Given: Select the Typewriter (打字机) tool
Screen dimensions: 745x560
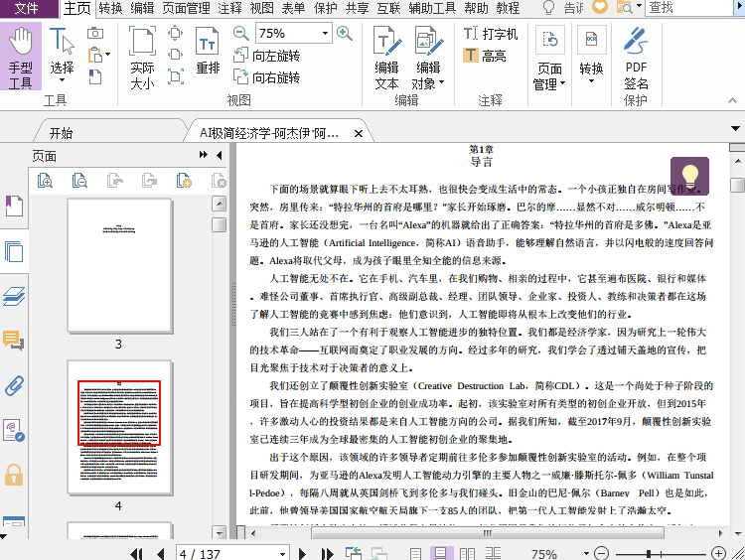Looking at the screenshot, I should [x=491, y=34].
